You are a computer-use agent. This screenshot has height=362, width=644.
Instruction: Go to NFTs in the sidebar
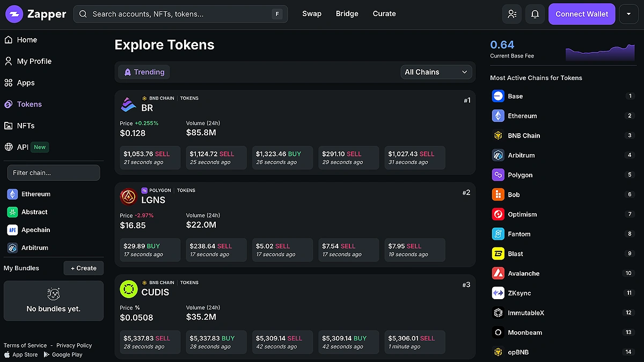tap(25, 126)
